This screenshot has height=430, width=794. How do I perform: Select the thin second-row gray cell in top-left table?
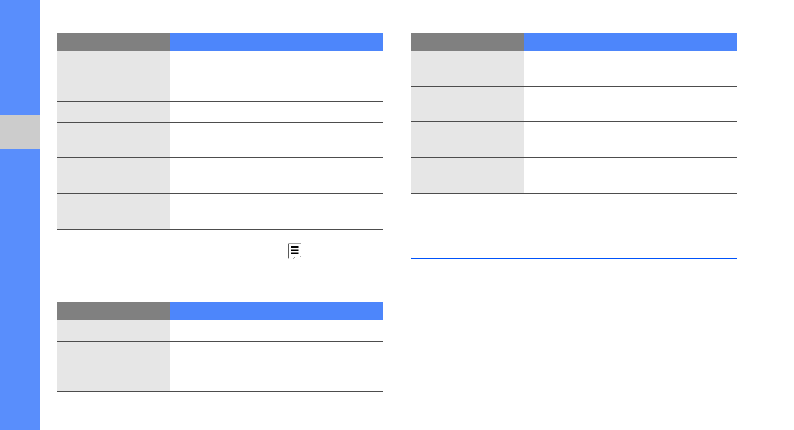tap(113, 112)
